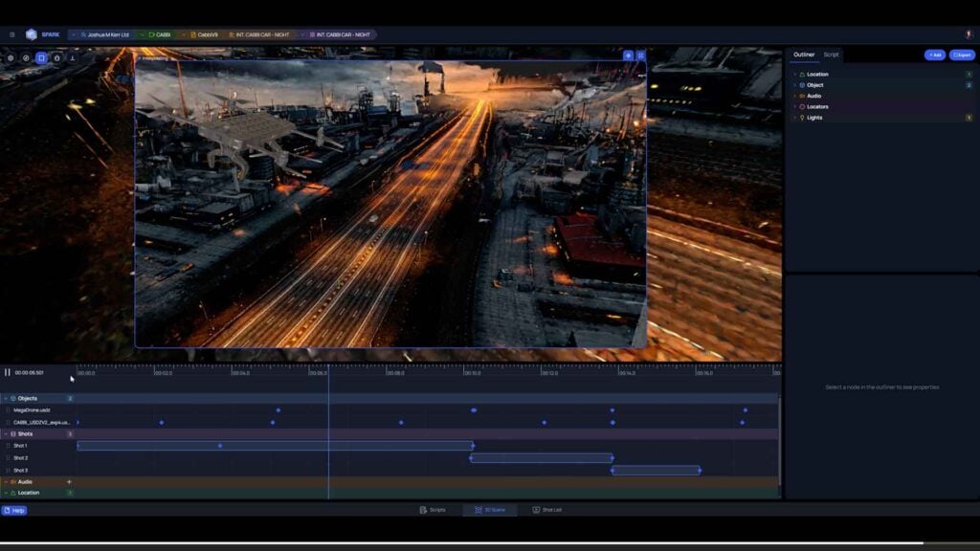Click the download icon in viewport toolbar

click(x=72, y=58)
